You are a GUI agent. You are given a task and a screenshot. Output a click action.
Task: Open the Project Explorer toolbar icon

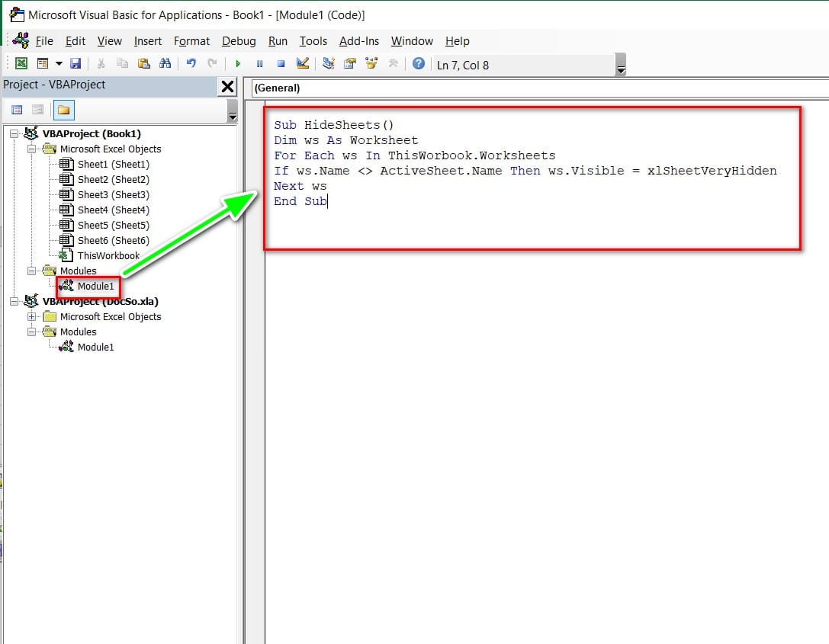click(329, 64)
